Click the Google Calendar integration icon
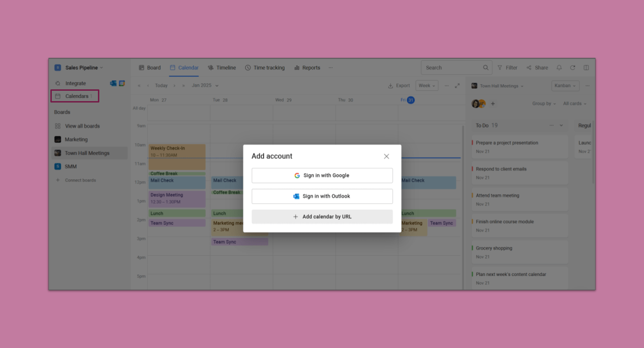The height and width of the screenshot is (348, 644). tap(122, 83)
